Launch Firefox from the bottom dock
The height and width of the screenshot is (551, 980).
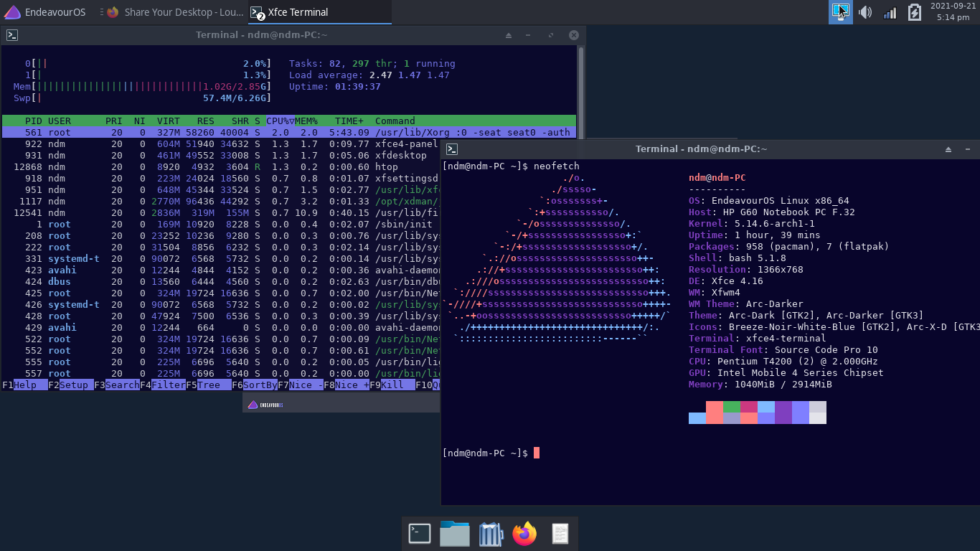click(x=524, y=534)
